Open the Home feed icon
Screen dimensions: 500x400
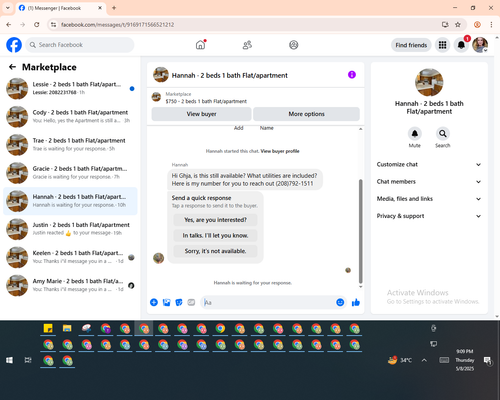pos(200,45)
